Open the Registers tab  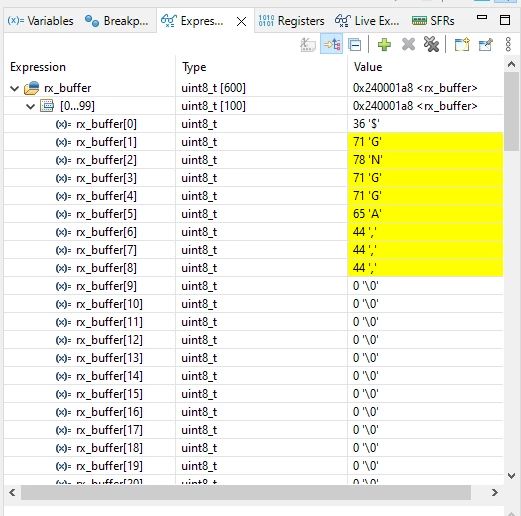[x=291, y=21]
